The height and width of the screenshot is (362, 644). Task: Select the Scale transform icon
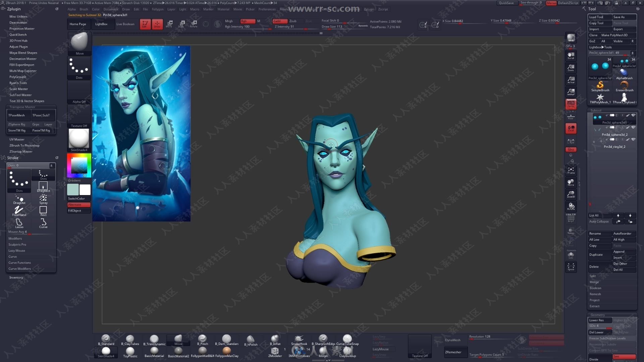click(x=181, y=24)
